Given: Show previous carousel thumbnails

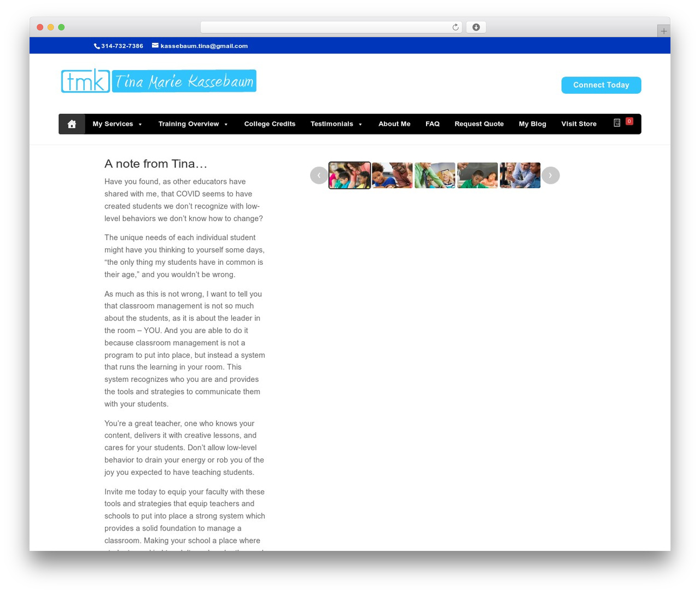Looking at the screenshot, I should pos(319,175).
